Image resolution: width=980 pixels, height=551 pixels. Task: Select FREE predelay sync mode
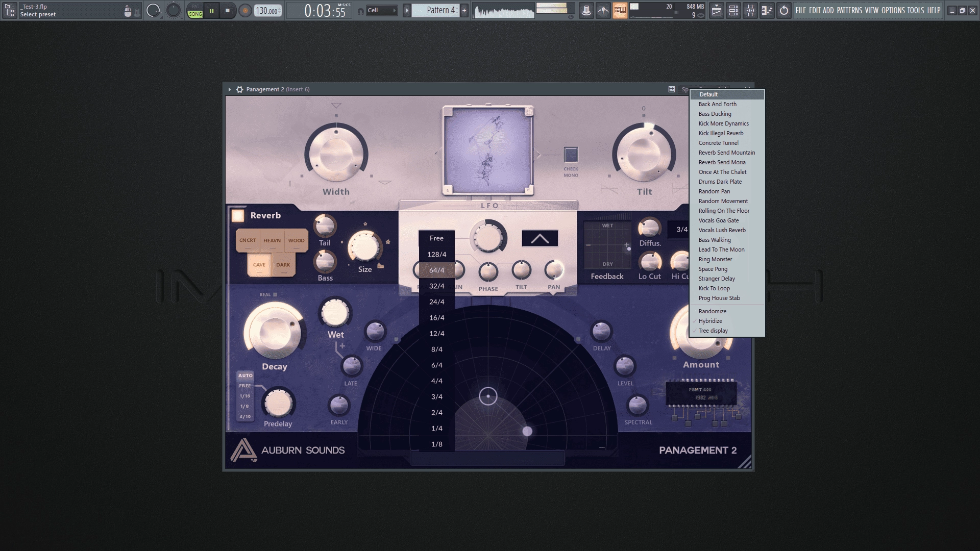click(245, 386)
